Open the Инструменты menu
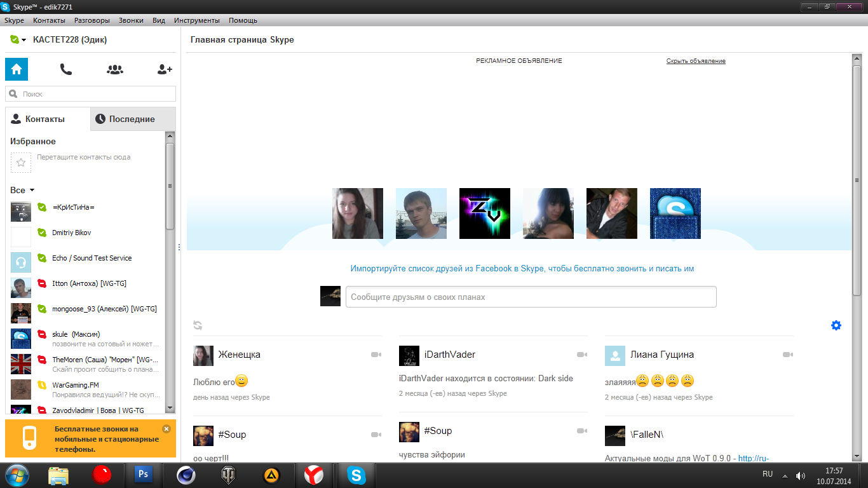This screenshot has width=868, height=488. tap(196, 20)
